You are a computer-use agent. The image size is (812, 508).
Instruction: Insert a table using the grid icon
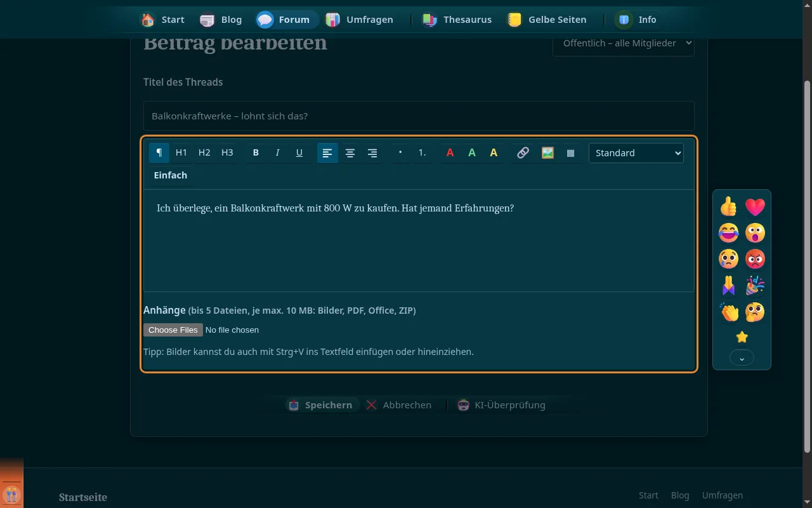pyautogui.click(x=570, y=153)
